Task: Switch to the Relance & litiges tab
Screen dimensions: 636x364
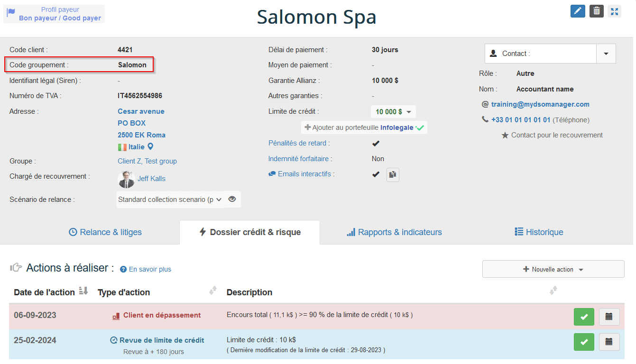Action: tap(105, 232)
